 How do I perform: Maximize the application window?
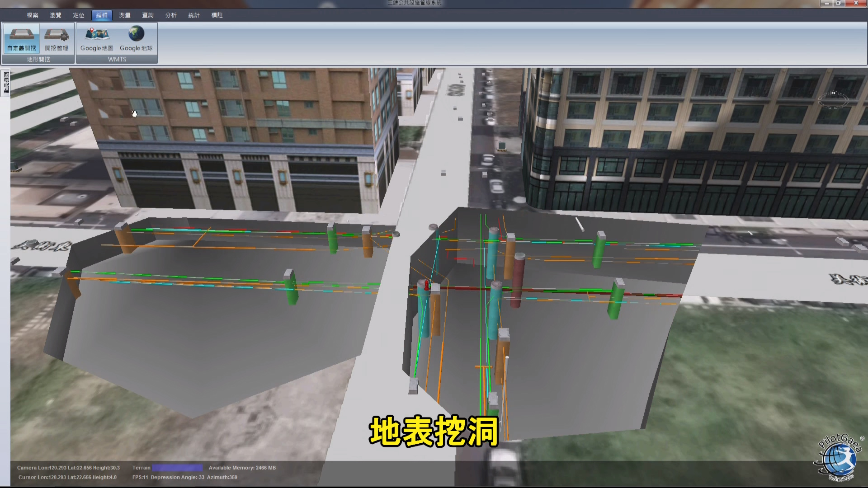coord(838,3)
